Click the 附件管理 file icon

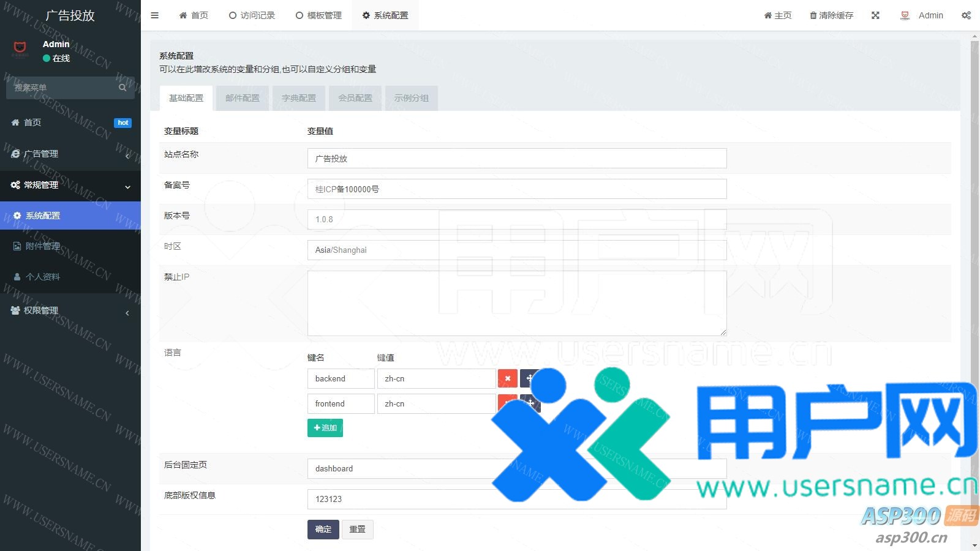pos(17,246)
